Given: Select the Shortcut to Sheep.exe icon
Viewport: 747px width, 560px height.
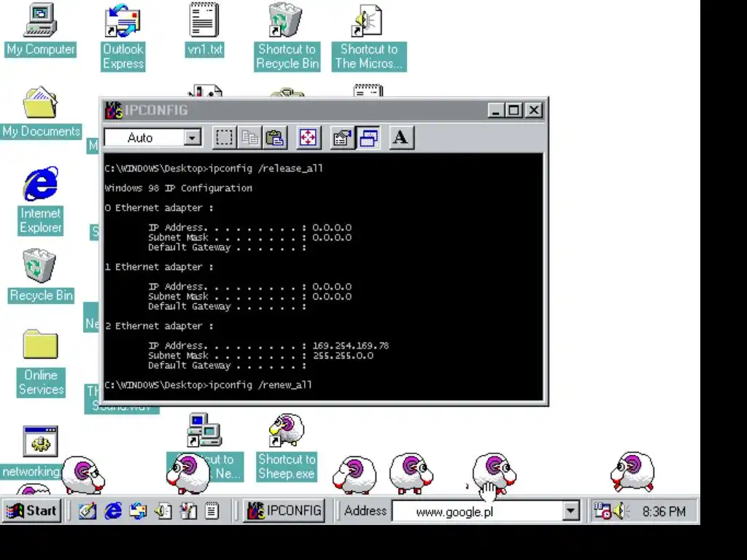Looking at the screenshot, I should (x=286, y=447).
